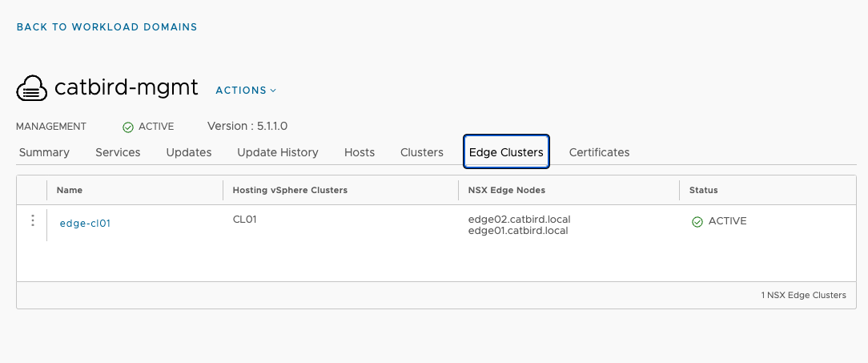Click the domain ACTIVE checkmark icon near MANAGEMENT
This screenshot has width=868, height=363.
[x=128, y=127]
